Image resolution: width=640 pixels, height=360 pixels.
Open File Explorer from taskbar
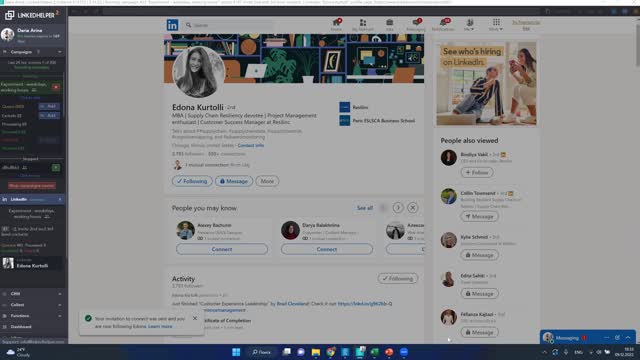click(x=316, y=352)
